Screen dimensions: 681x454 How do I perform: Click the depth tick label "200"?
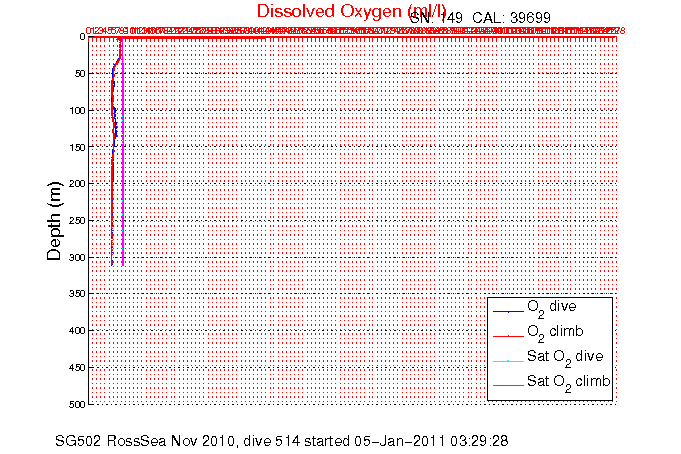coord(77,184)
